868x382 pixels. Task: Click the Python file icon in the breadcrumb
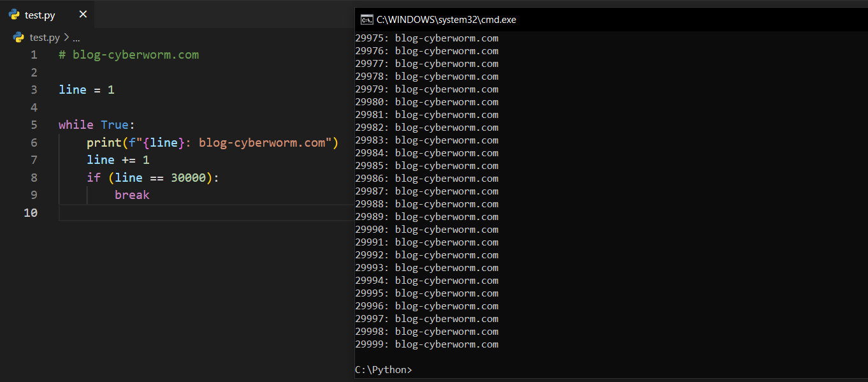pos(18,38)
